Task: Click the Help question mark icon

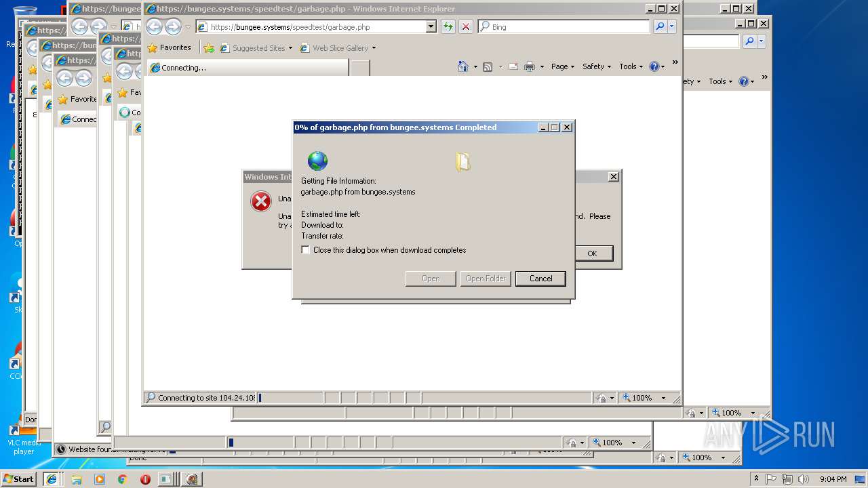Action: 654,66
